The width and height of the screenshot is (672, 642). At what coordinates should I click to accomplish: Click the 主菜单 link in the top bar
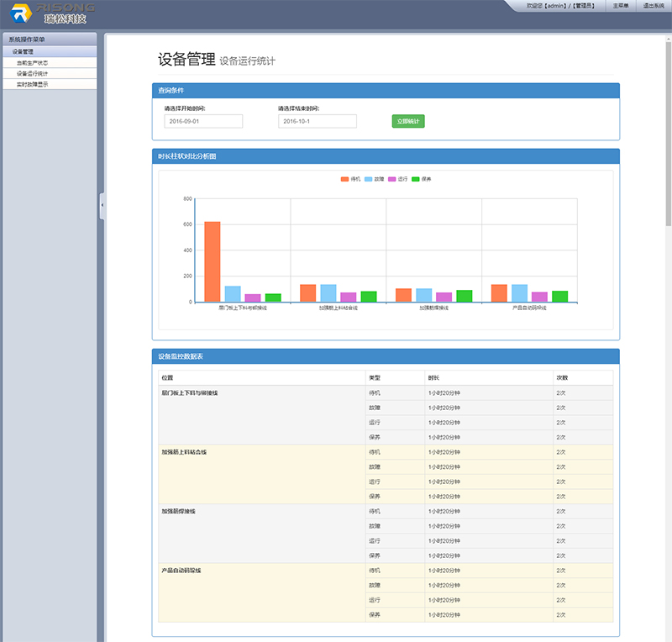click(x=621, y=6)
